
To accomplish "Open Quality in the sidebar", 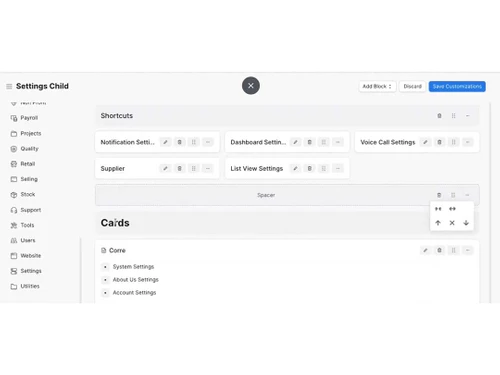I will pos(25,149).
